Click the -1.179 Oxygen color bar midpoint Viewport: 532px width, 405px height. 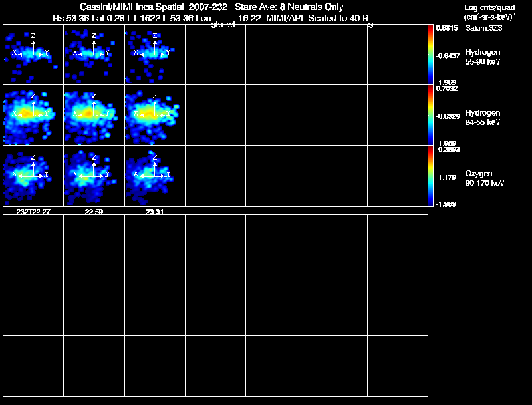pyautogui.click(x=446, y=177)
